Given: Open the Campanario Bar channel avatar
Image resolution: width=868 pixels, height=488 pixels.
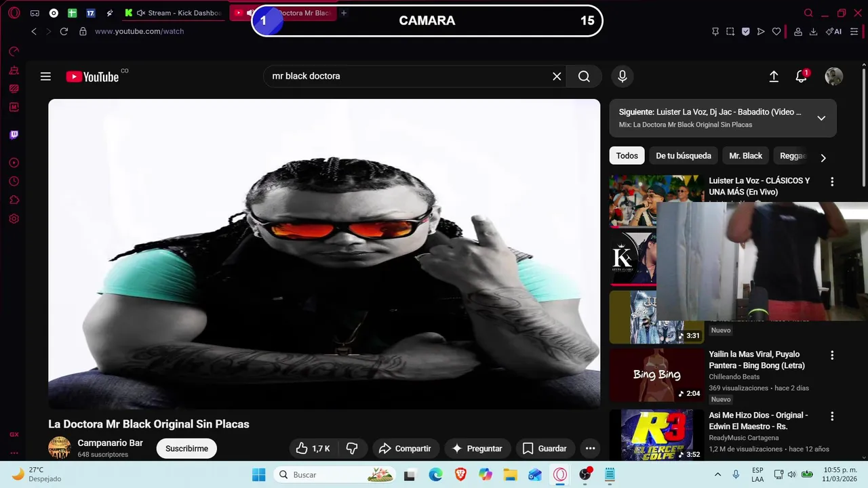Looking at the screenshot, I should [60, 448].
